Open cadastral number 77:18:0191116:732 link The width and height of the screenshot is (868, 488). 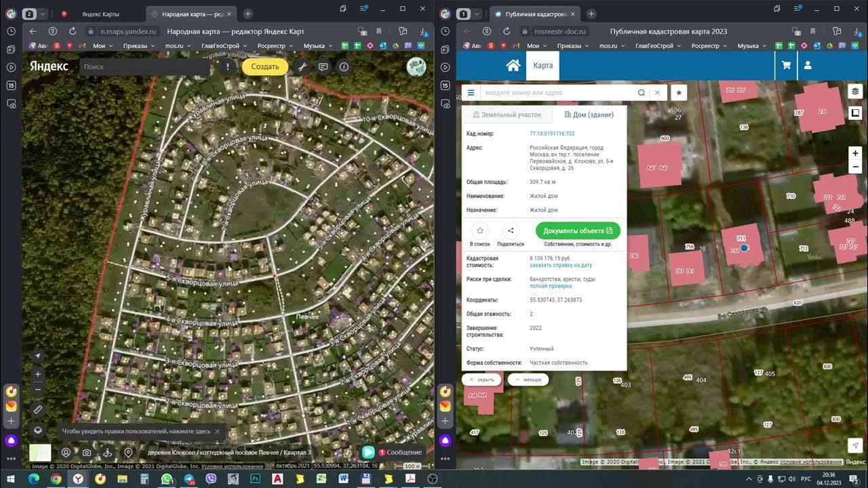point(552,134)
